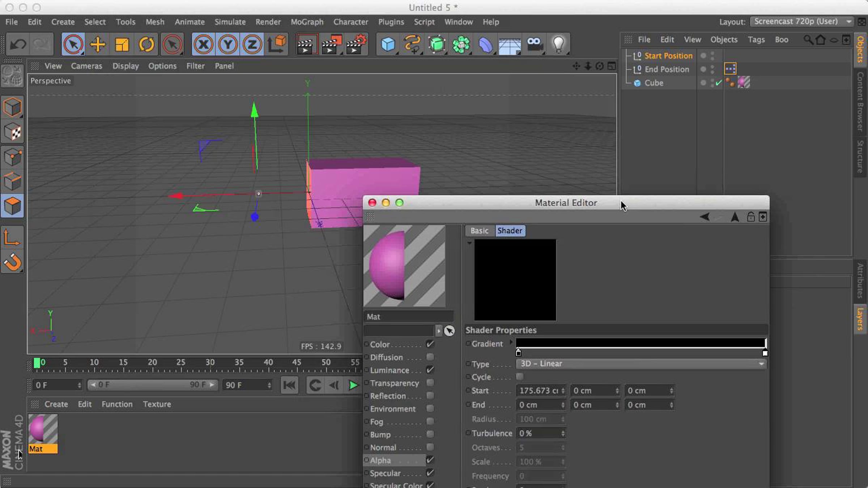Click the Light object icon
Image resolution: width=868 pixels, height=488 pixels.
click(559, 44)
